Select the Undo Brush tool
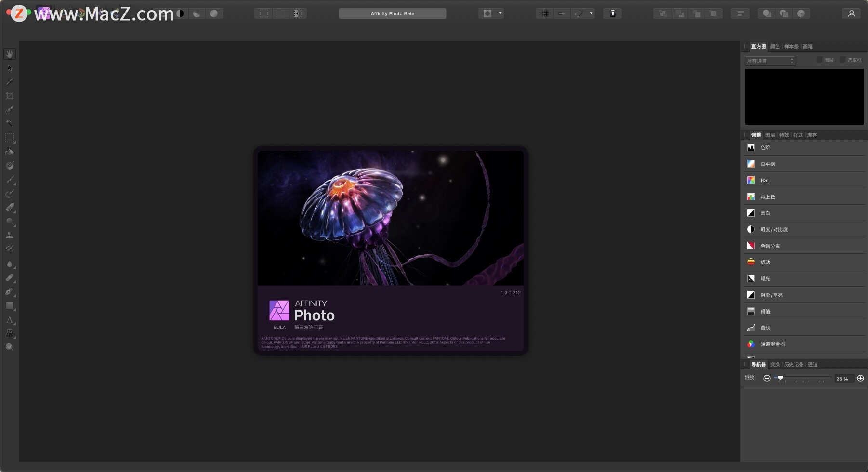The height and width of the screenshot is (472, 868). coord(10,249)
